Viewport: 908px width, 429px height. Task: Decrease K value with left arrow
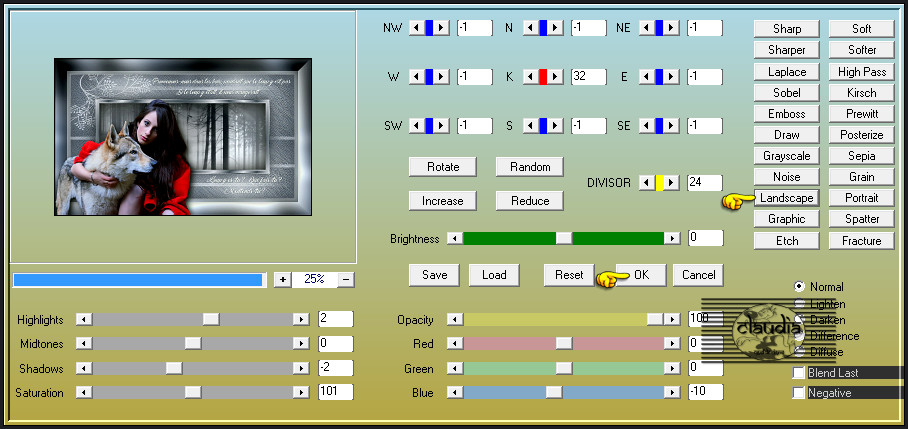tap(530, 76)
